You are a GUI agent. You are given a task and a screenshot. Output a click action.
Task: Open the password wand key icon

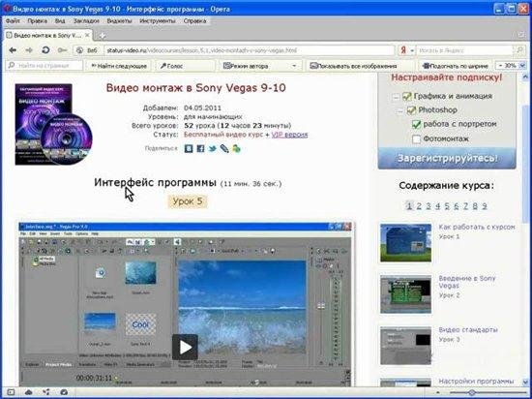click(62, 50)
